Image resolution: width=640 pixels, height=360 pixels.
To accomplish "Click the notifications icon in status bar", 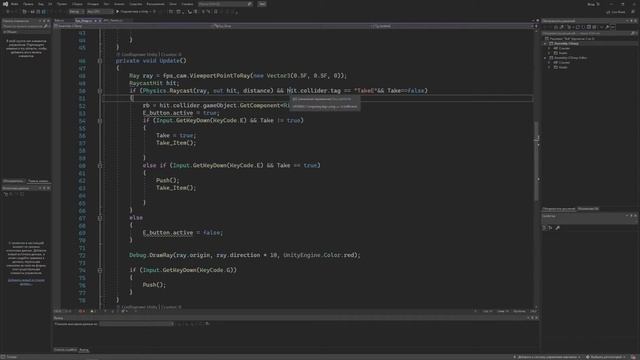I will (x=633, y=357).
